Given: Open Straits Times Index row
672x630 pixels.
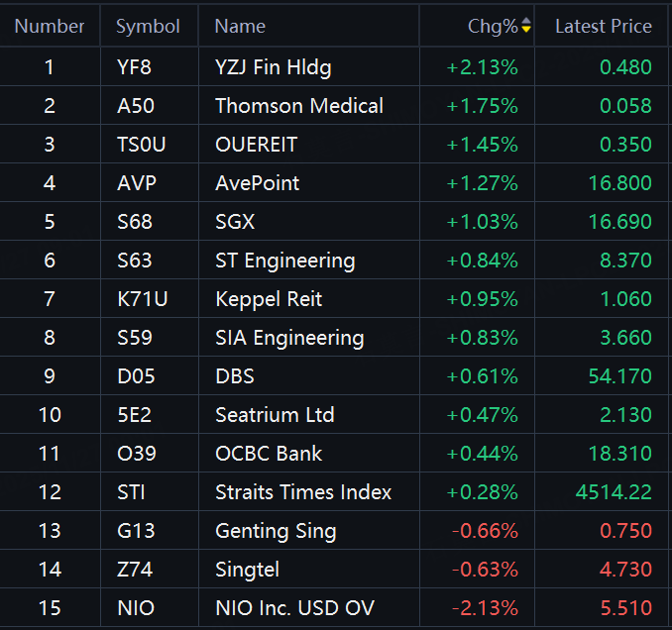Looking at the screenshot, I should pos(303,492).
